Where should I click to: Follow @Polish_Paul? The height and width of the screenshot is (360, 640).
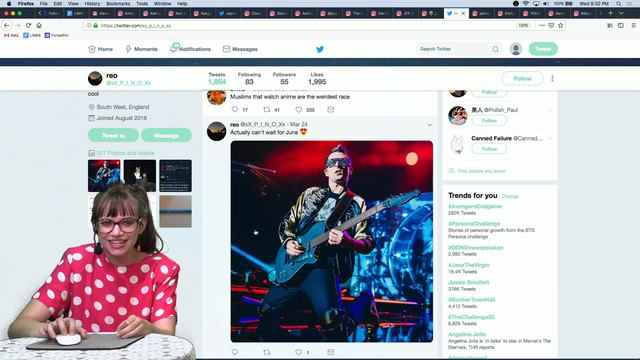(489, 120)
